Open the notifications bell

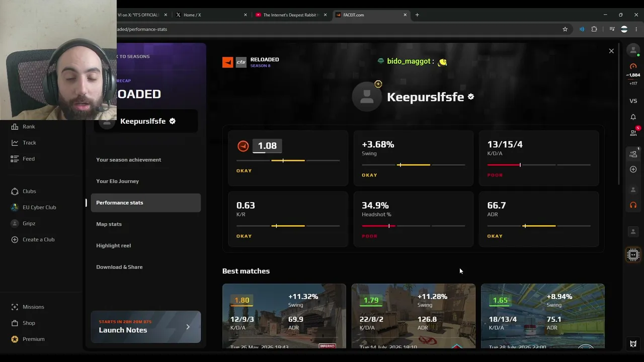[633, 117]
